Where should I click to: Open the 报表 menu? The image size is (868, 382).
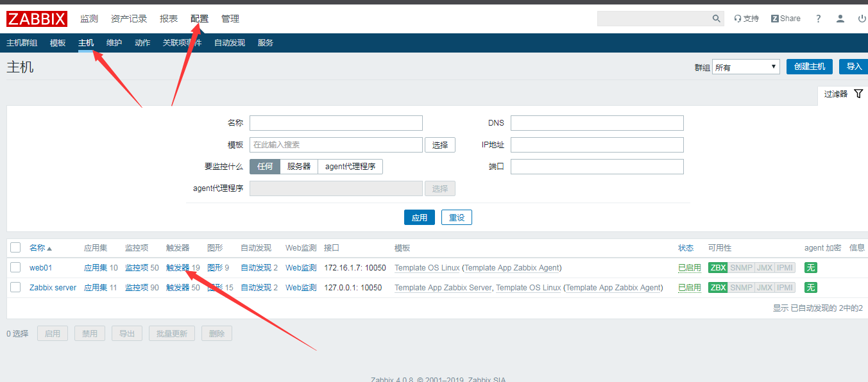coord(169,19)
